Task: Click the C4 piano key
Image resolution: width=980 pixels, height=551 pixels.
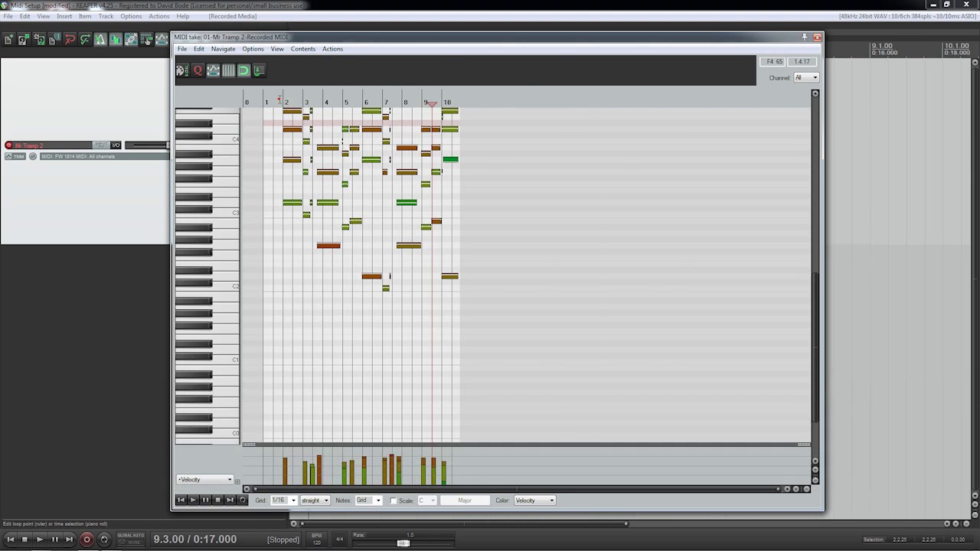Action: 207,140
